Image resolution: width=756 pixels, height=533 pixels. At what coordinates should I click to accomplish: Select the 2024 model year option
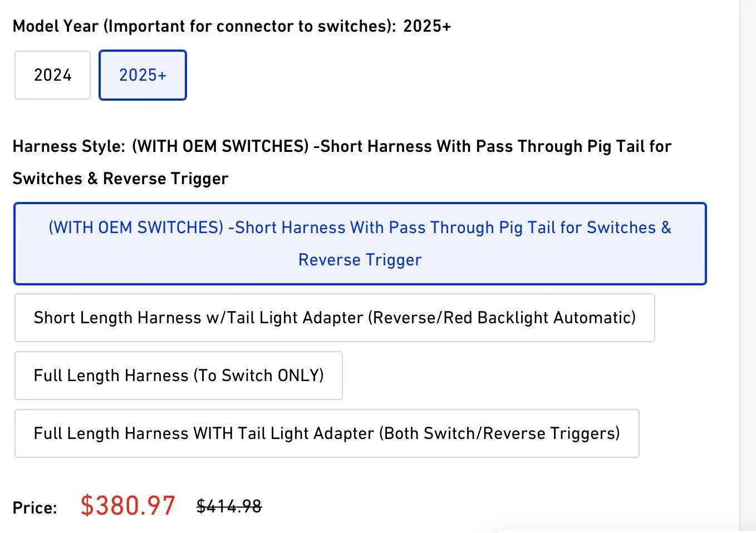click(52, 75)
